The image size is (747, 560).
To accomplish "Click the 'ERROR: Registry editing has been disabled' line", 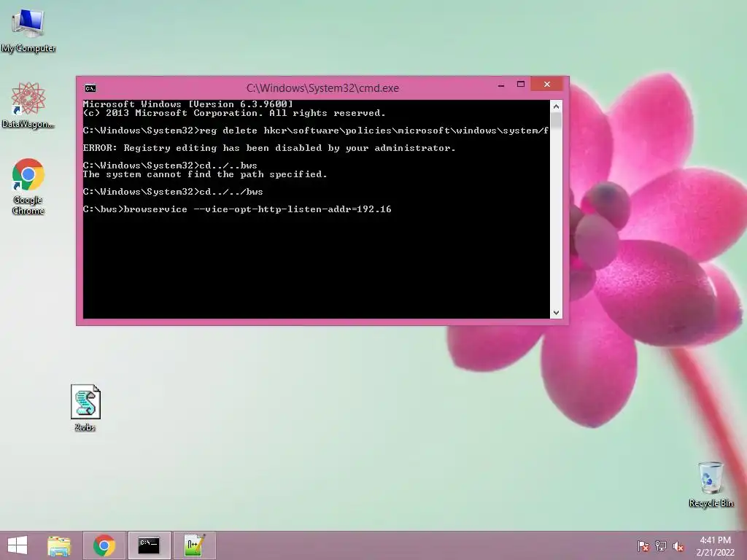I will 269,148.
